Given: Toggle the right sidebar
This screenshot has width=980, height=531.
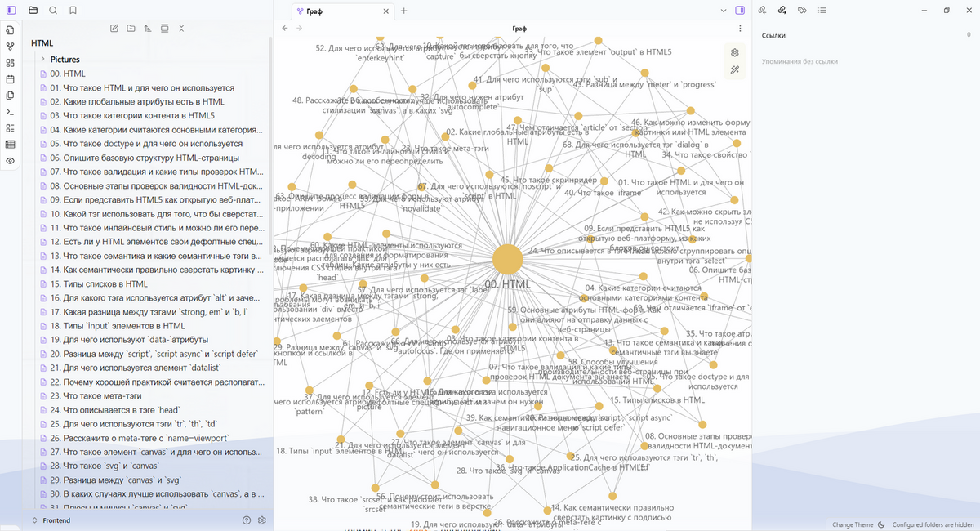Looking at the screenshot, I should [740, 11].
